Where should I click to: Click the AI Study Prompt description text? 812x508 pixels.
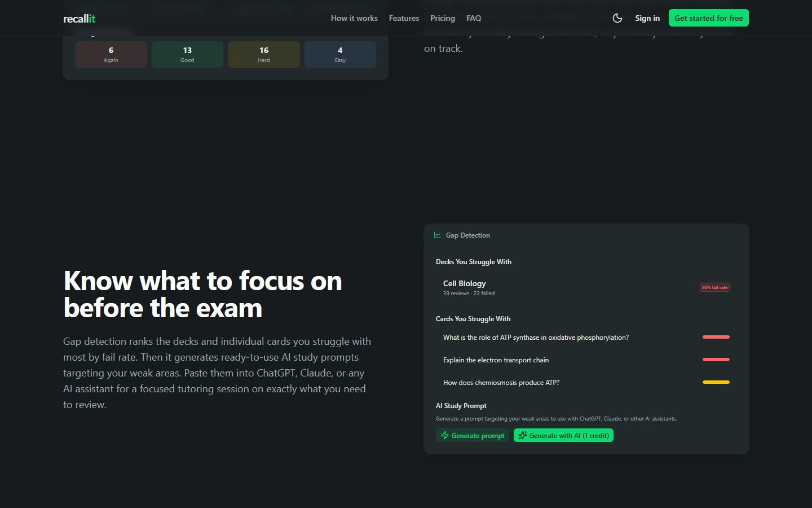pos(557,419)
